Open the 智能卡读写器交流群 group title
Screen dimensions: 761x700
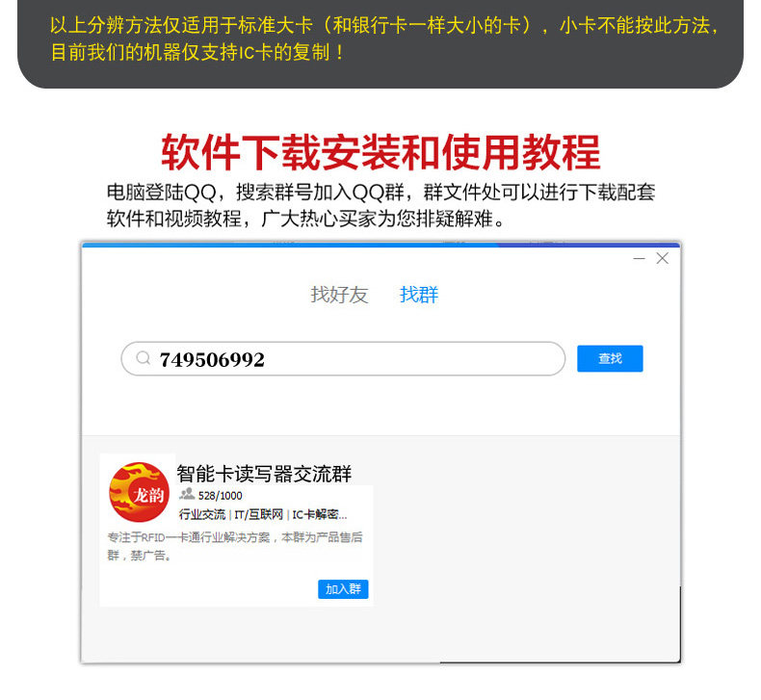[264, 474]
